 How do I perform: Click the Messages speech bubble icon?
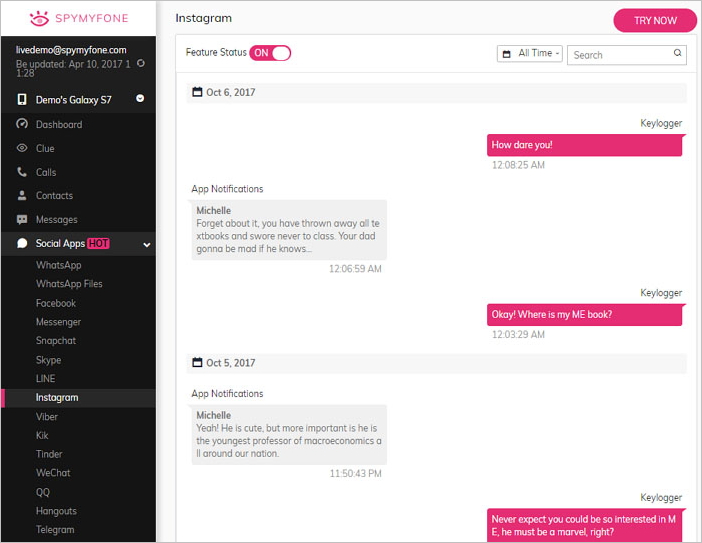click(22, 220)
